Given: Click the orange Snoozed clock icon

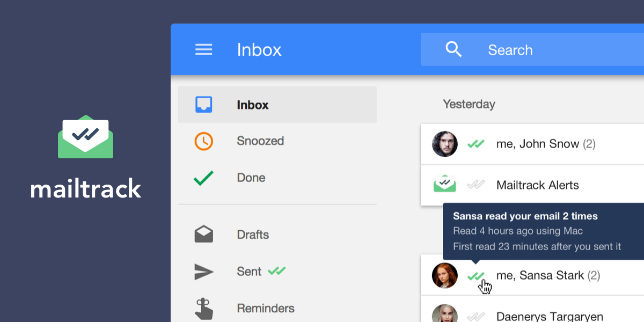Looking at the screenshot, I should [203, 141].
